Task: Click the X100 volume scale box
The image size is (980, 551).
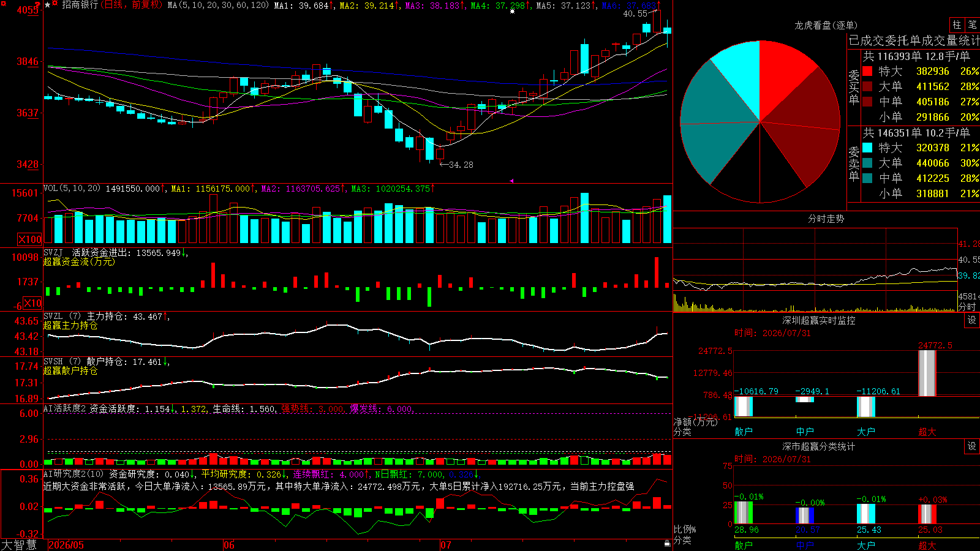Action: pyautogui.click(x=30, y=239)
